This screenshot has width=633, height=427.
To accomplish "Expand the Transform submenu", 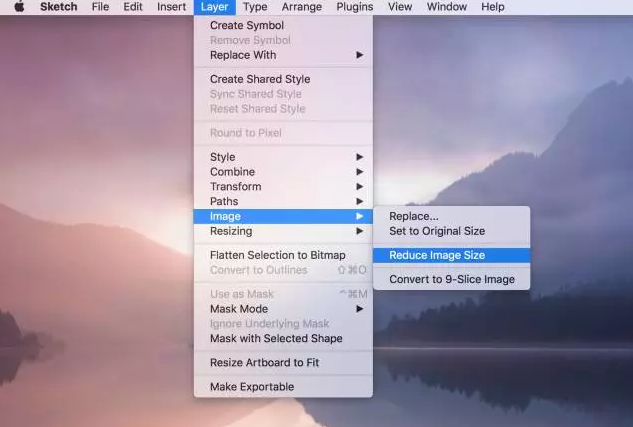I will (283, 186).
